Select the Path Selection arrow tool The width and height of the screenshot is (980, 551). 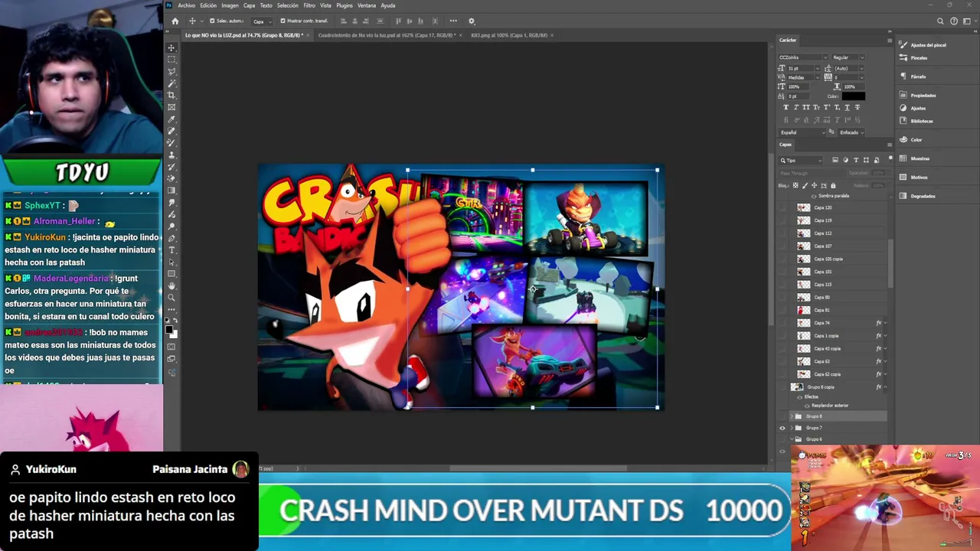coord(171,262)
